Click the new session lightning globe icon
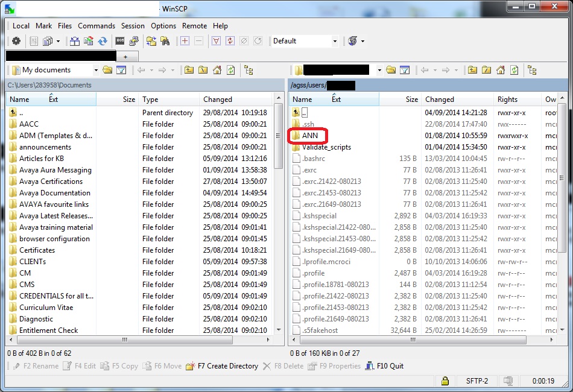The width and height of the screenshot is (573, 392). [353, 41]
